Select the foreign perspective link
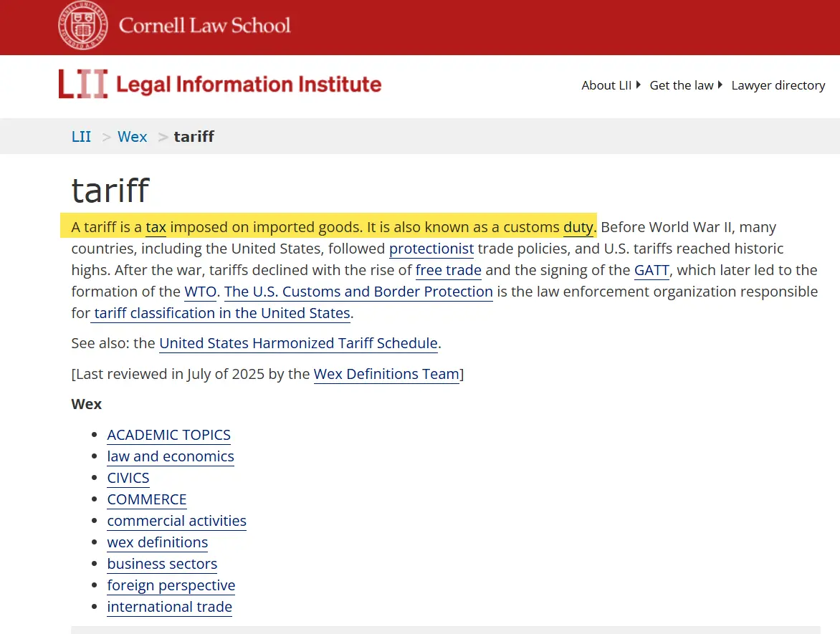The image size is (840, 634). (x=171, y=585)
